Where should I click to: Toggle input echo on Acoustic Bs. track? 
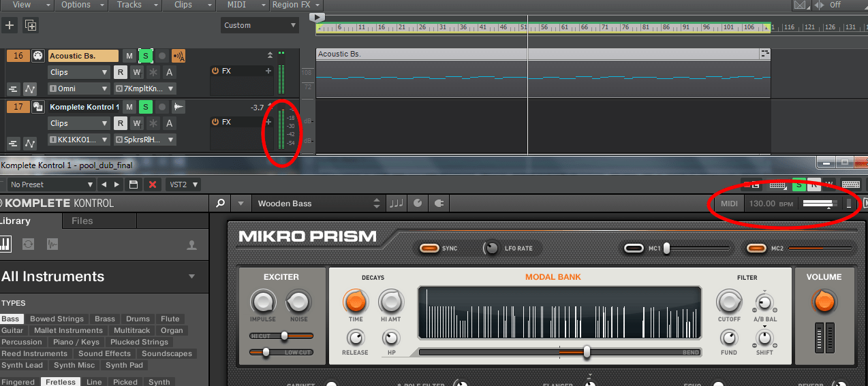(x=179, y=56)
